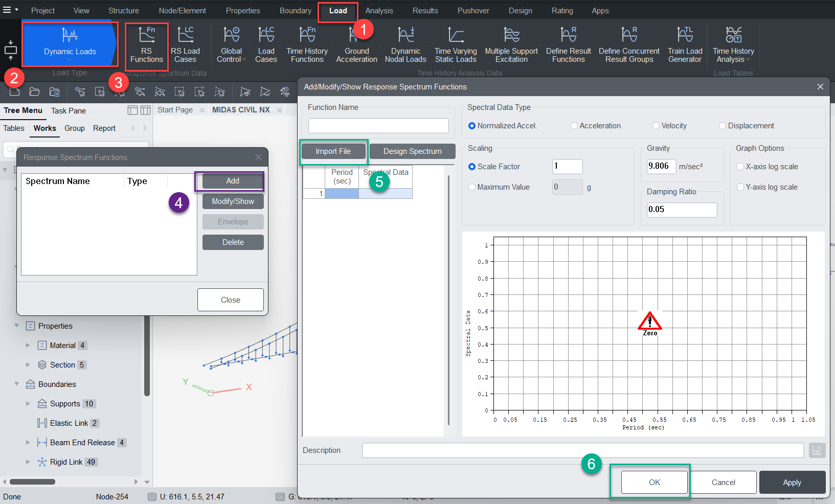The image size is (835, 504).
Task: Toggle the ribbon collapse icon at left
Action: pyautogui.click(x=10, y=50)
